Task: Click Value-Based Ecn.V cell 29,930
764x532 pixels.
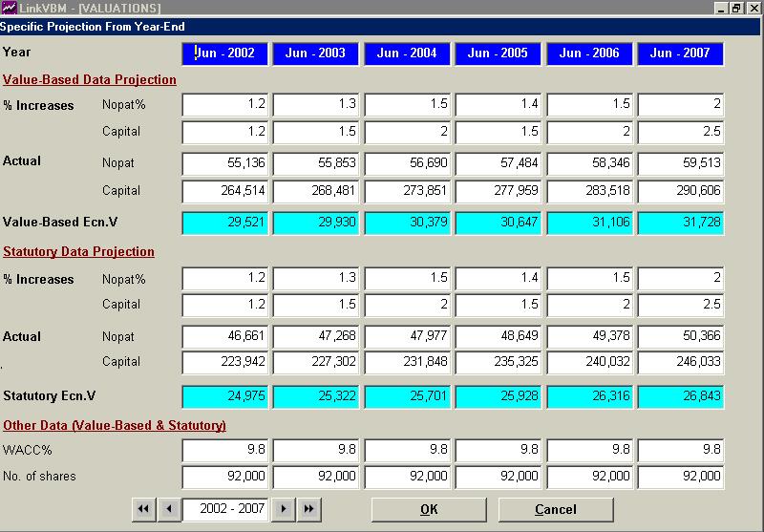Action: tap(316, 223)
